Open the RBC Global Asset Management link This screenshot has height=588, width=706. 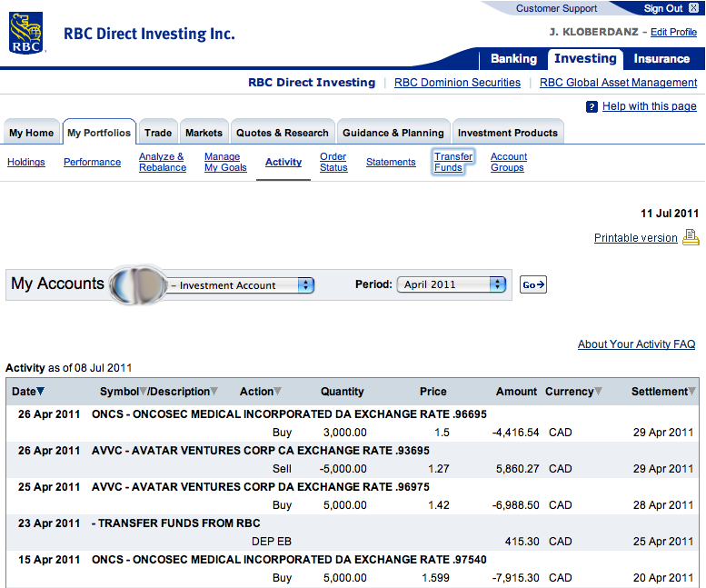pyautogui.click(x=618, y=83)
